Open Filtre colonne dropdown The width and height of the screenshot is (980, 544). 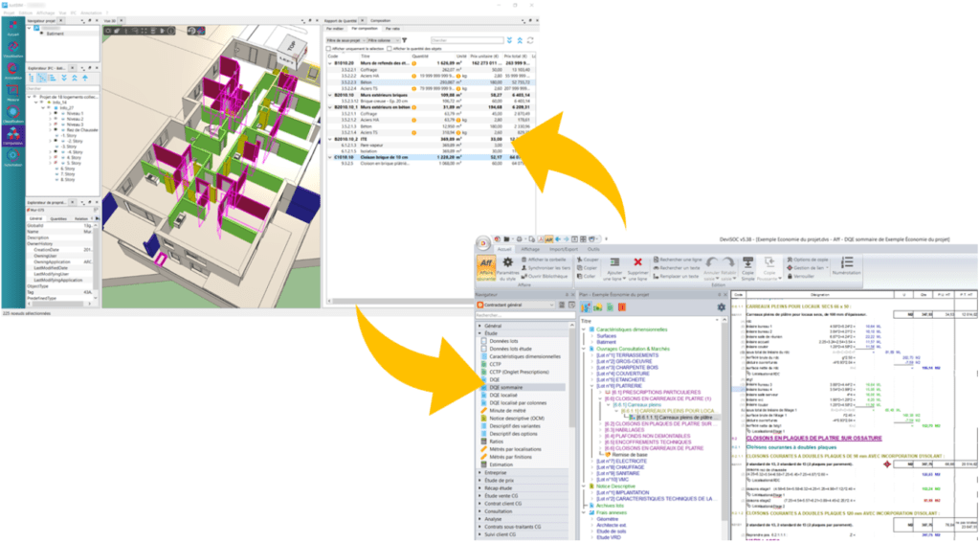point(383,40)
